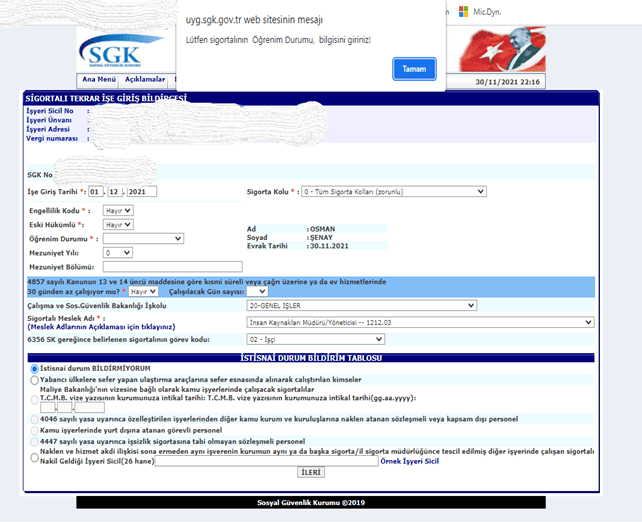Click the SGK logo
Image resolution: width=642 pixels, height=522 pixels.
tap(115, 51)
